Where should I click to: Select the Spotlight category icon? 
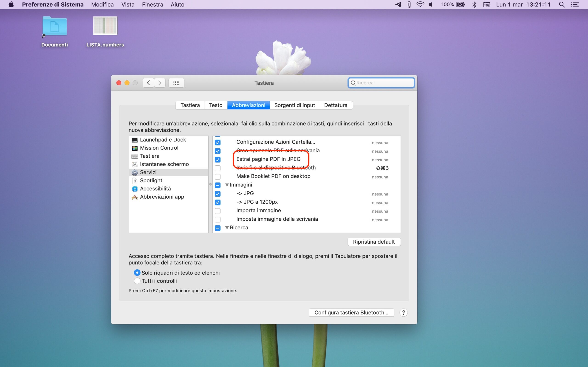click(x=135, y=181)
